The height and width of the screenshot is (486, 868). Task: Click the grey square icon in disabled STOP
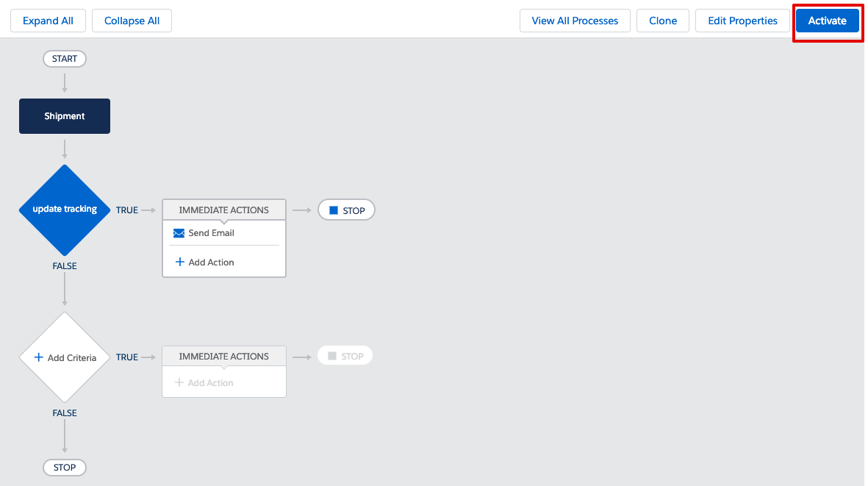pyautogui.click(x=332, y=356)
